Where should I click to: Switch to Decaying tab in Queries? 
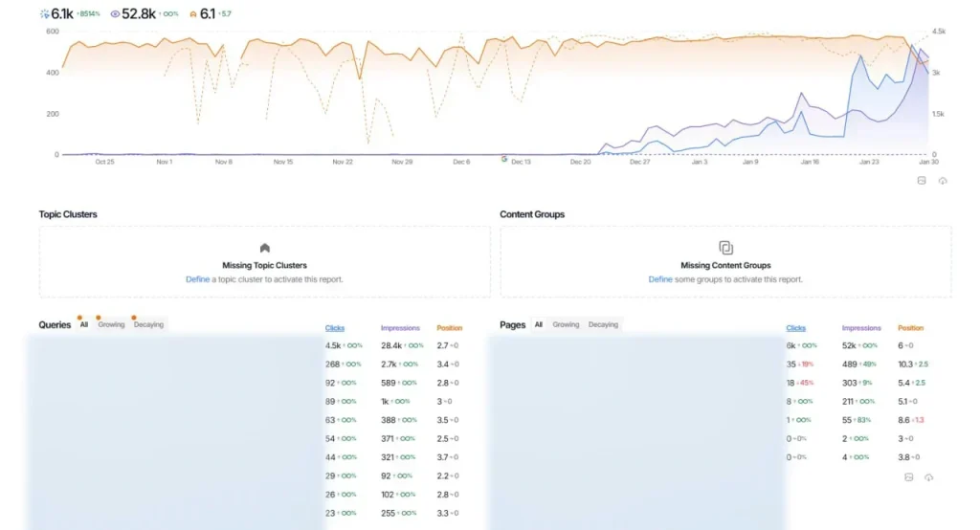(x=148, y=325)
